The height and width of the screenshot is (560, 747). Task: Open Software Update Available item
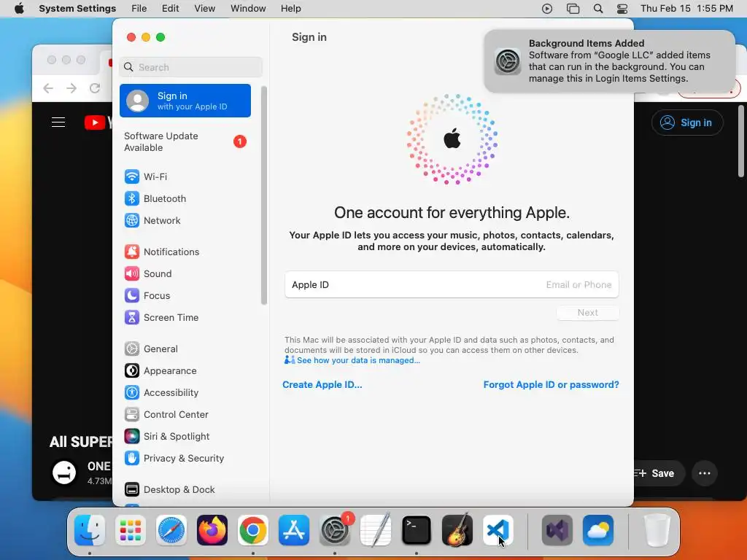point(185,141)
